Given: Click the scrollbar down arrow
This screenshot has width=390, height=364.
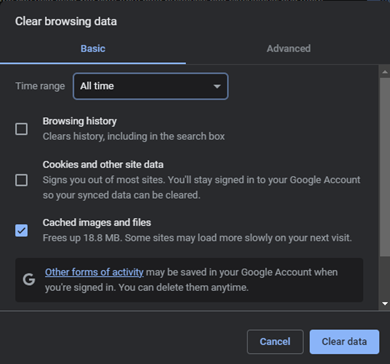Looking at the screenshot, I should [x=385, y=303].
